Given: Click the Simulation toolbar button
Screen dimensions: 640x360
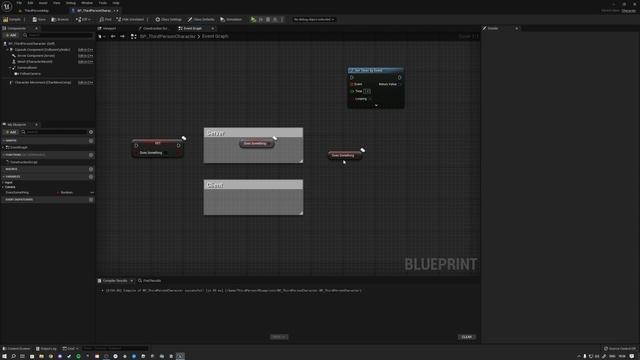Looking at the screenshot, I should (231, 19).
